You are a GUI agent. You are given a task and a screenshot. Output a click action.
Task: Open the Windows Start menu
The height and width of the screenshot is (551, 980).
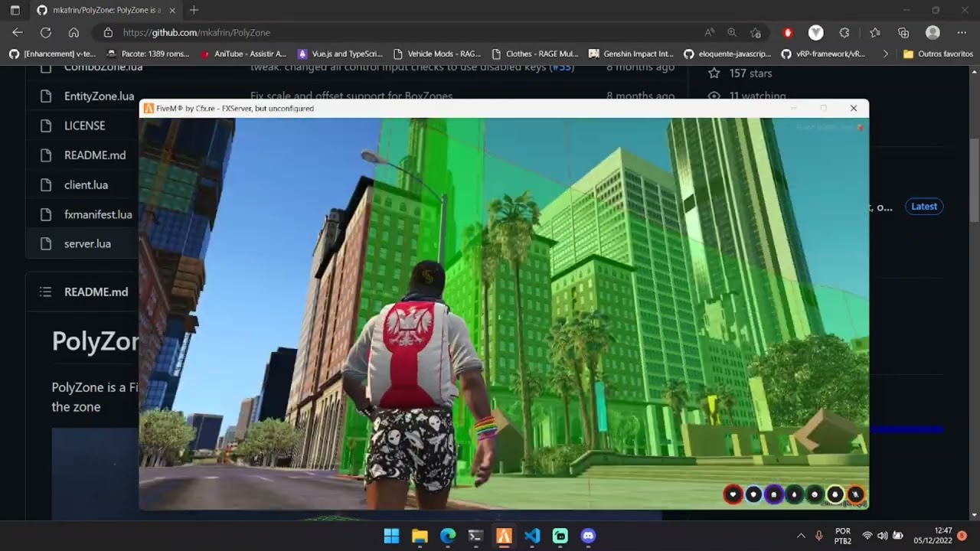point(391,536)
